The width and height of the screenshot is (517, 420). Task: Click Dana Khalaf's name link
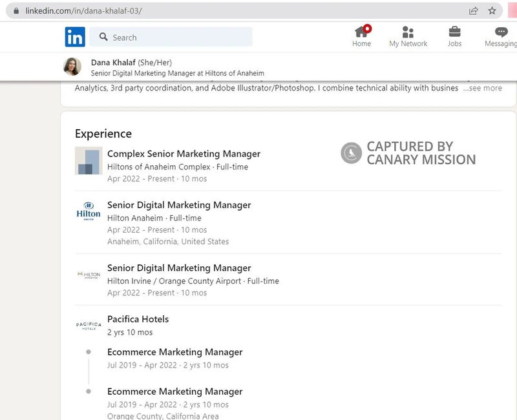coord(110,63)
